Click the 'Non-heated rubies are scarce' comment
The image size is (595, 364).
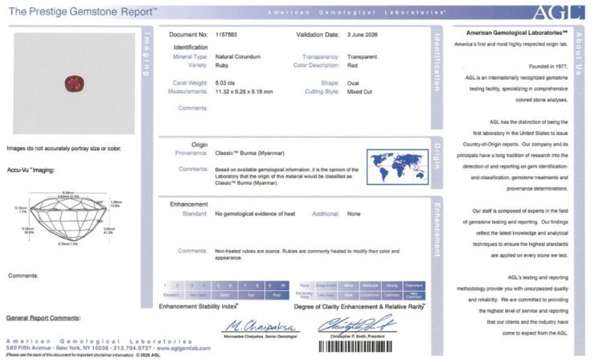(307, 255)
